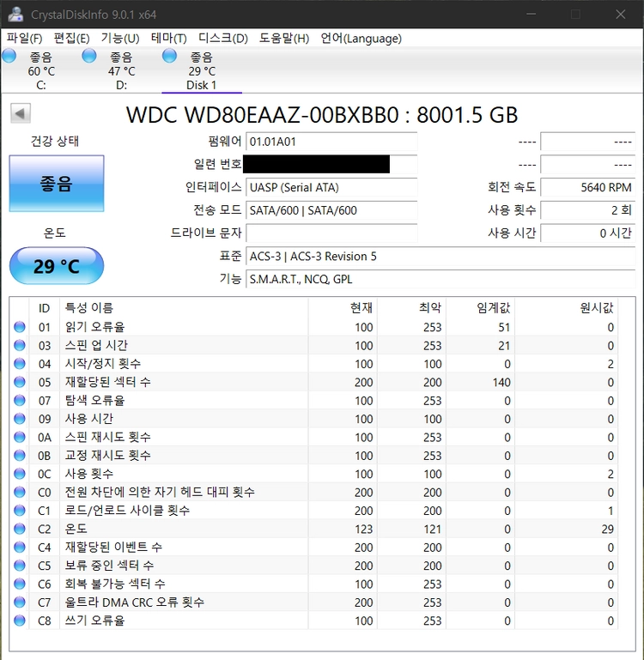Click raw value 29 in 온도 row
This screenshot has height=660, width=644.
click(x=607, y=529)
